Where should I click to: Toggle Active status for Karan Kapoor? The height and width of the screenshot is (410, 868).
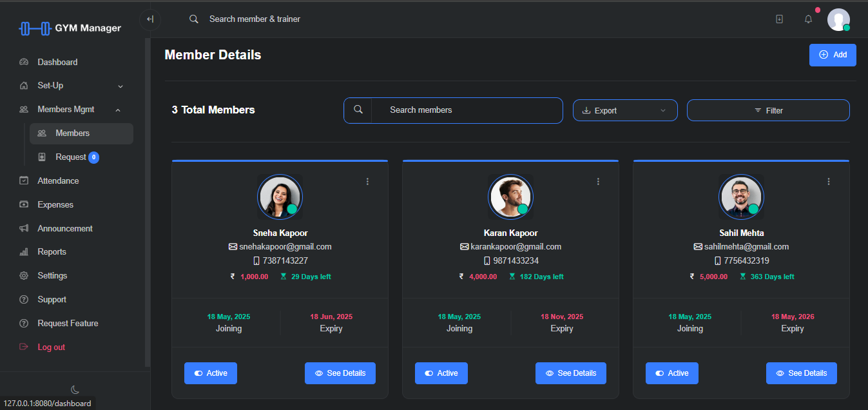pos(441,373)
